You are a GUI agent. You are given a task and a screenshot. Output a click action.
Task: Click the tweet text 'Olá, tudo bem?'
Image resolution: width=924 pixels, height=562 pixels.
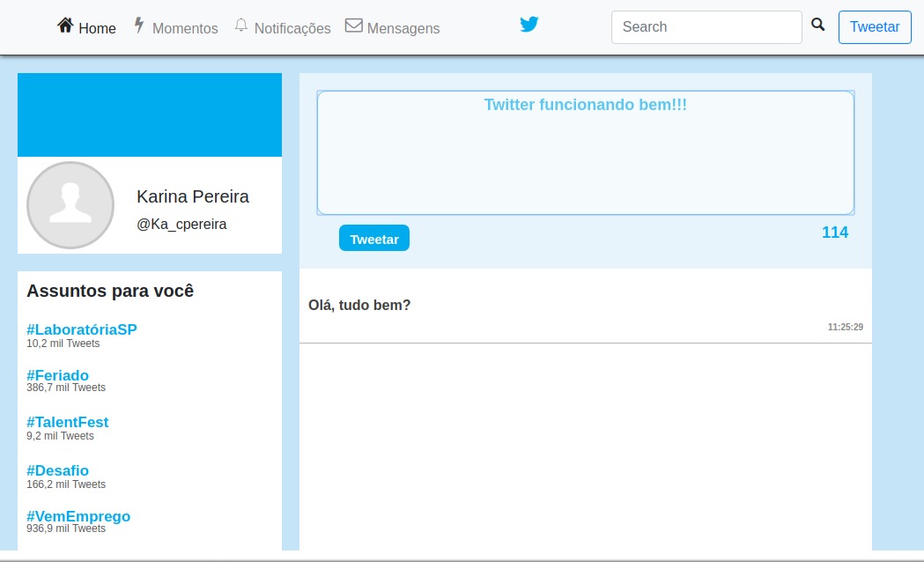[359, 305]
